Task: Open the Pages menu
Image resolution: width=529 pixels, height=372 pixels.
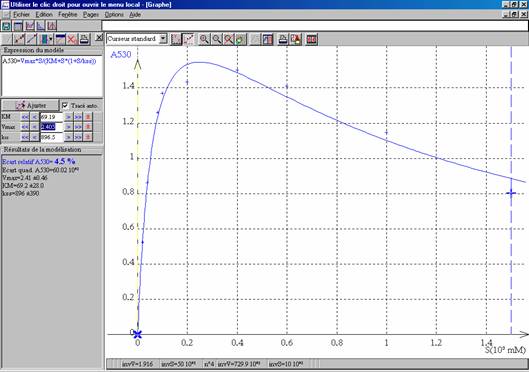Action: (x=91, y=15)
